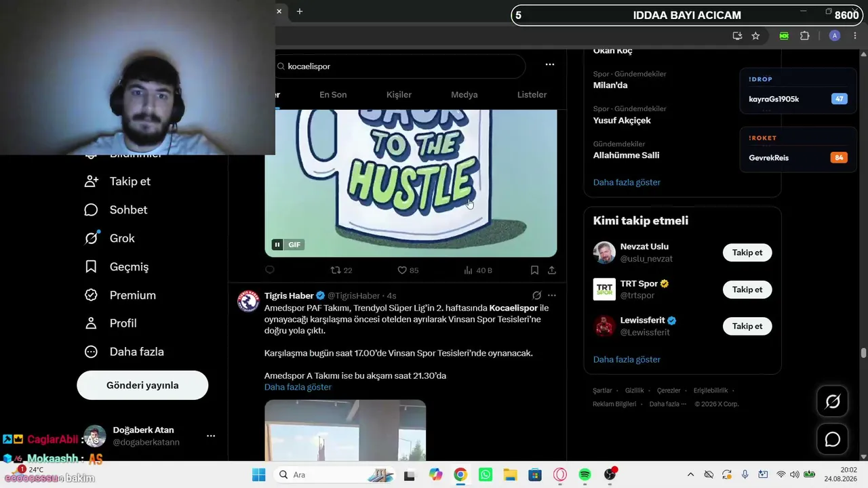Click the Grok icon on Tigris Haber post
Screen dimensions: 868x488
[x=536, y=296]
